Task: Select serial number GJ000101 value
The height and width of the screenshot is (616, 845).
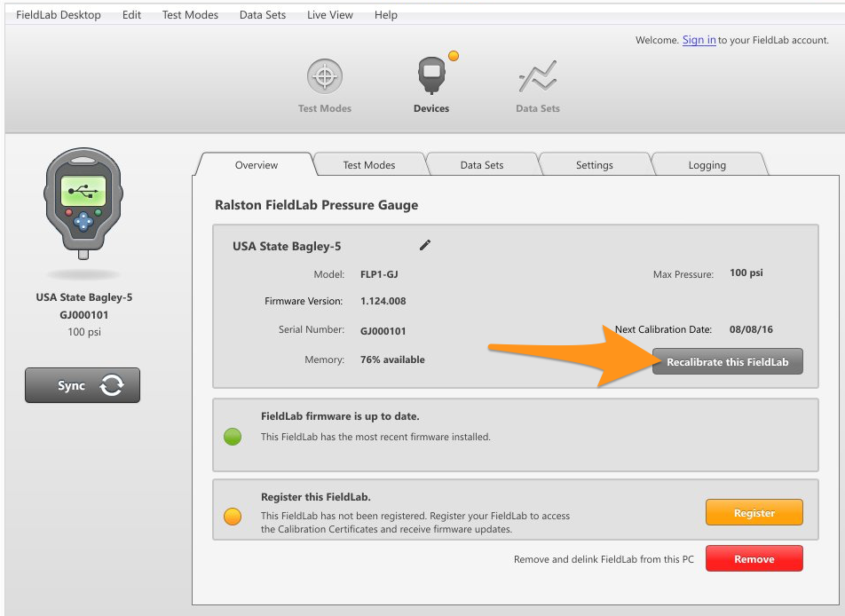Action: click(x=383, y=331)
